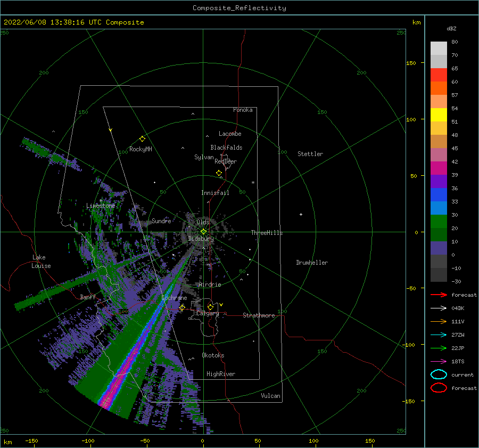Click the Banff label
The image size is (479, 448).
(88, 297)
